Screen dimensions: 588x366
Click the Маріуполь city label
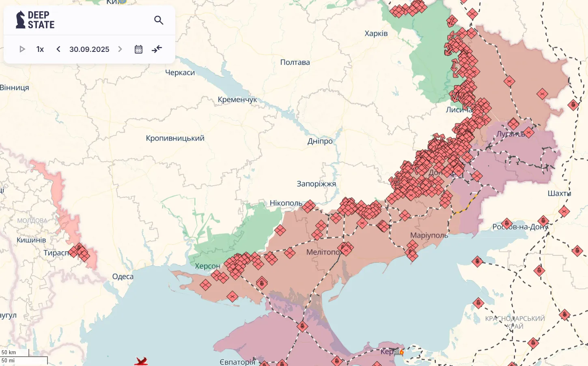[429, 235]
